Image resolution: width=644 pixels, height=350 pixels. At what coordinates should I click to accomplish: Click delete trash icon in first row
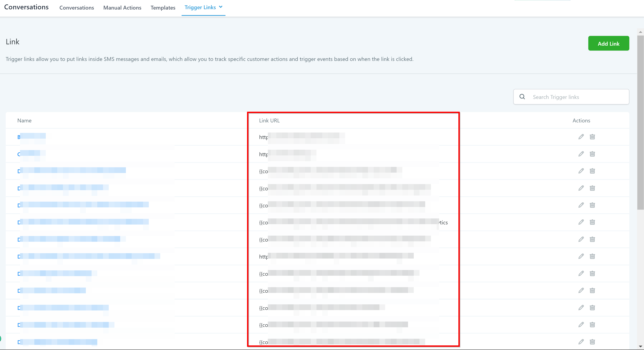(x=592, y=137)
